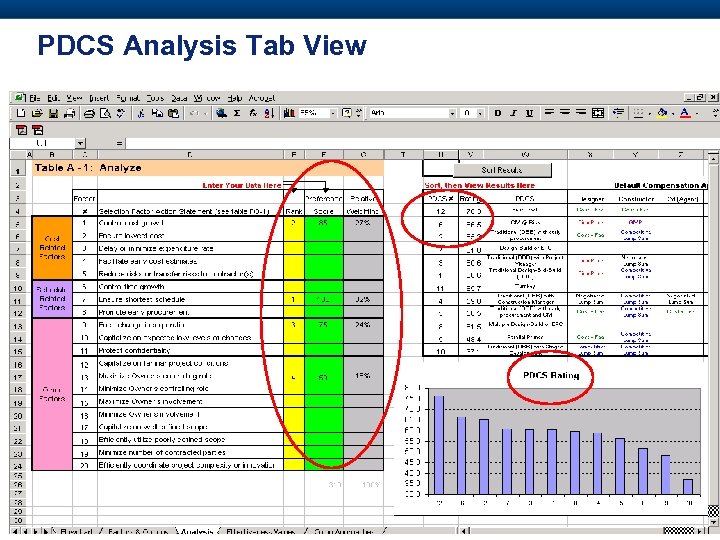The height and width of the screenshot is (540, 720).
Task: Switch to the Effectiveness Values sheet tab
Action: click(x=260, y=531)
